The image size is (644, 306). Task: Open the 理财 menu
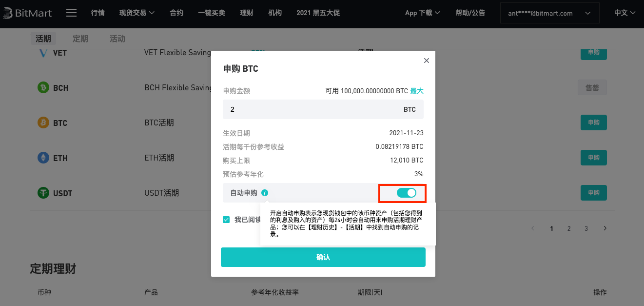[x=247, y=13]
